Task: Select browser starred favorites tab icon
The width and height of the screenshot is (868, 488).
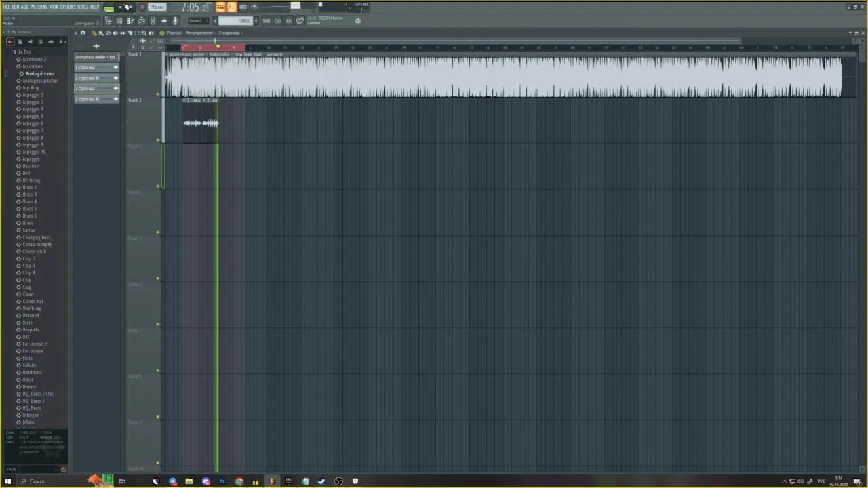Action: (62, 42)
